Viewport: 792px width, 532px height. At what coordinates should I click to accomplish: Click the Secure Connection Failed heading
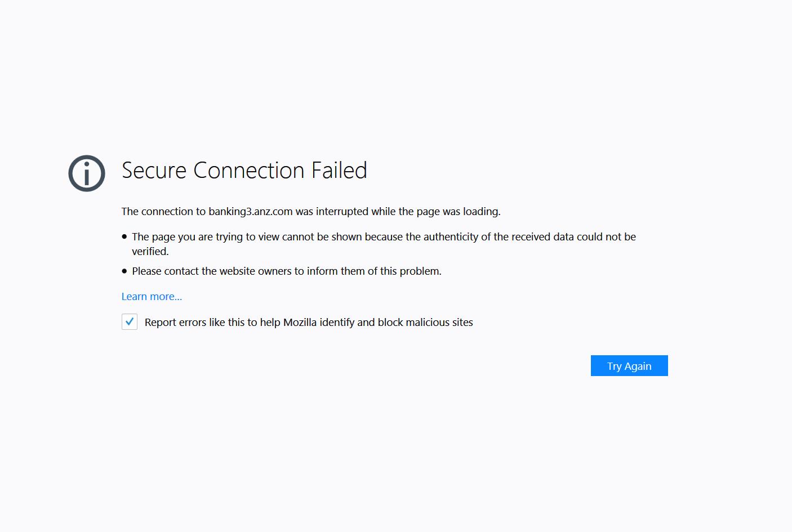pyautogui.click(x=244, y=171)
